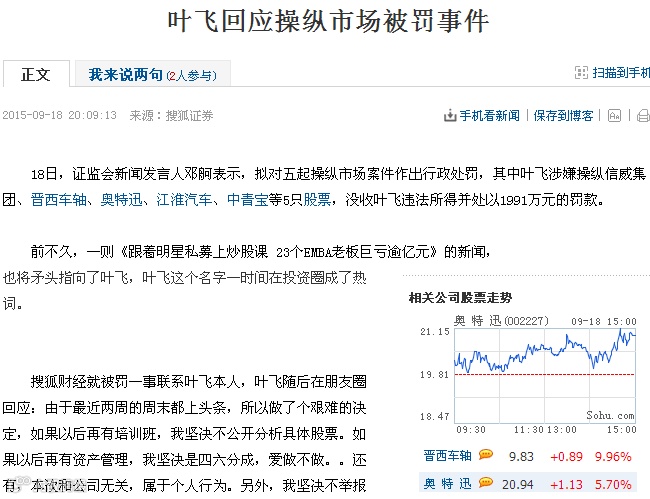Screen dimensions: 650x499
Task: Save article via 保存到博客 link
Action: pos(563,116)
